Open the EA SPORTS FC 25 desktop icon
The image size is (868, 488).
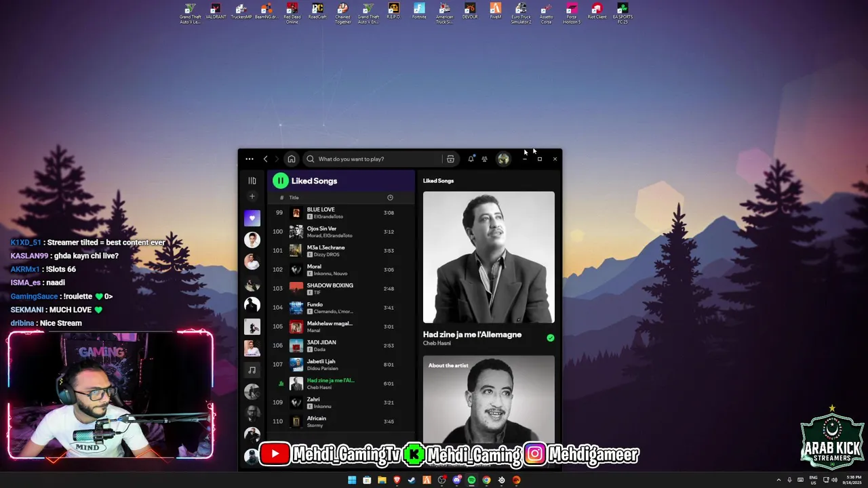623,14
